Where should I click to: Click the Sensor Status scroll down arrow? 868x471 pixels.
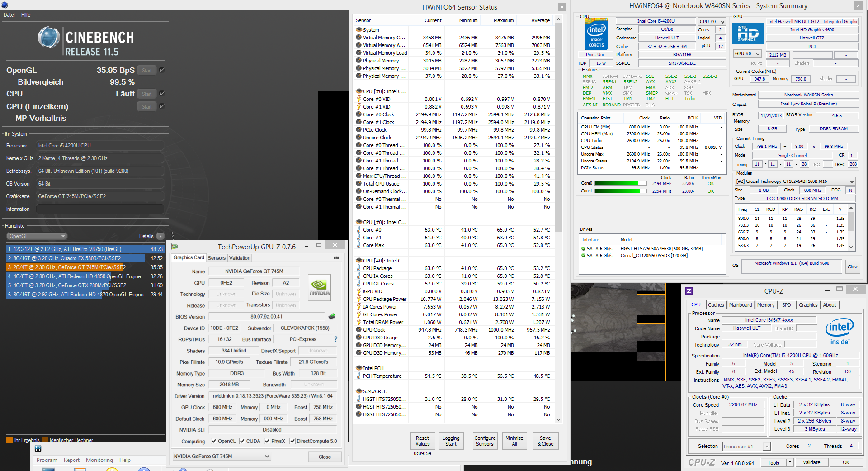pyautogui.click(x=559, y=420)
